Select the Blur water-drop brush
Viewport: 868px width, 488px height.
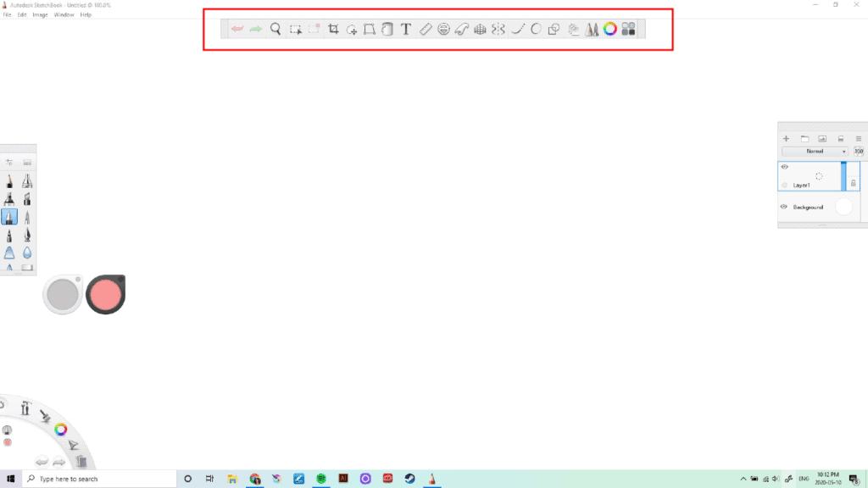[x=27, y=252]
